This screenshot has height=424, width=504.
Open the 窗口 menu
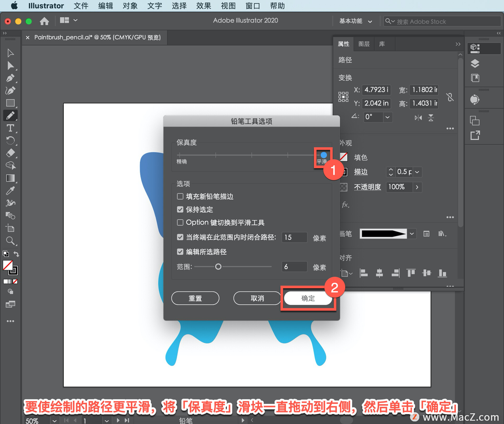pyautogui.click(x=253, y=6)
